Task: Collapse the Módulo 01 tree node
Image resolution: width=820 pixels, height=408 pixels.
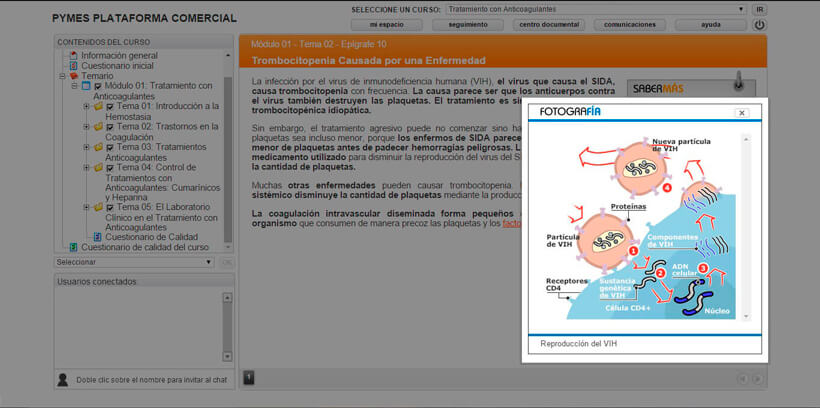Action: [x=74, y=86]
